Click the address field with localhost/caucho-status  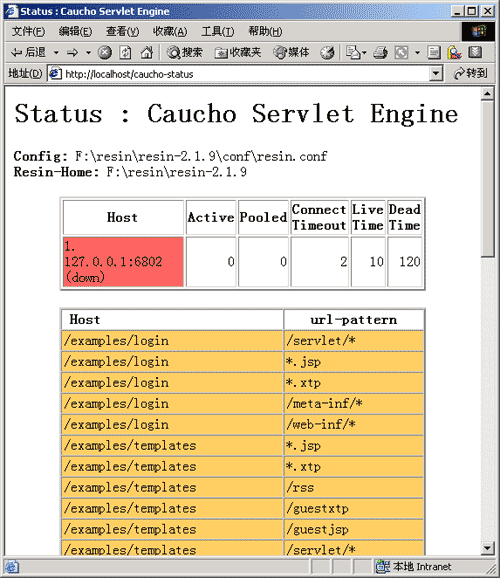pos(245,74)
